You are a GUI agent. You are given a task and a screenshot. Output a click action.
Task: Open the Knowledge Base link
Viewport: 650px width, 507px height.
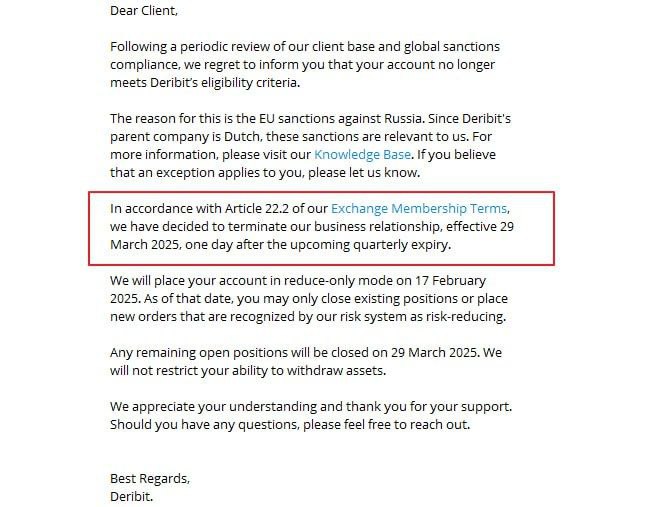362,155
